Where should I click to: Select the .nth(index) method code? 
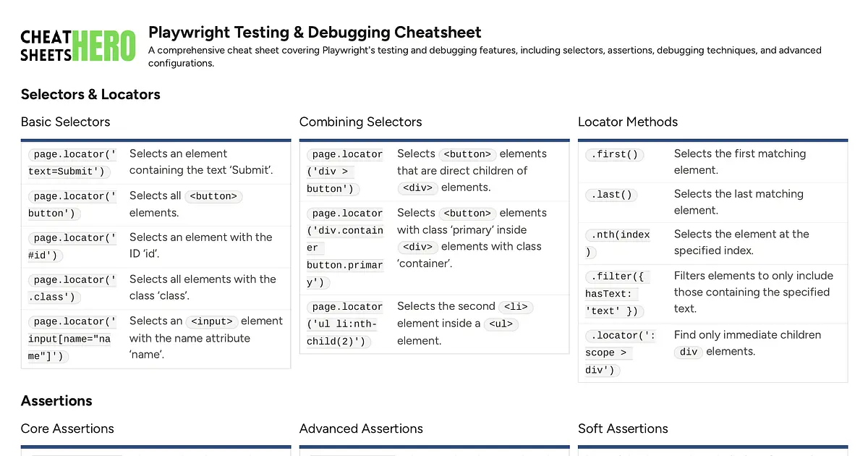(618, 243)
